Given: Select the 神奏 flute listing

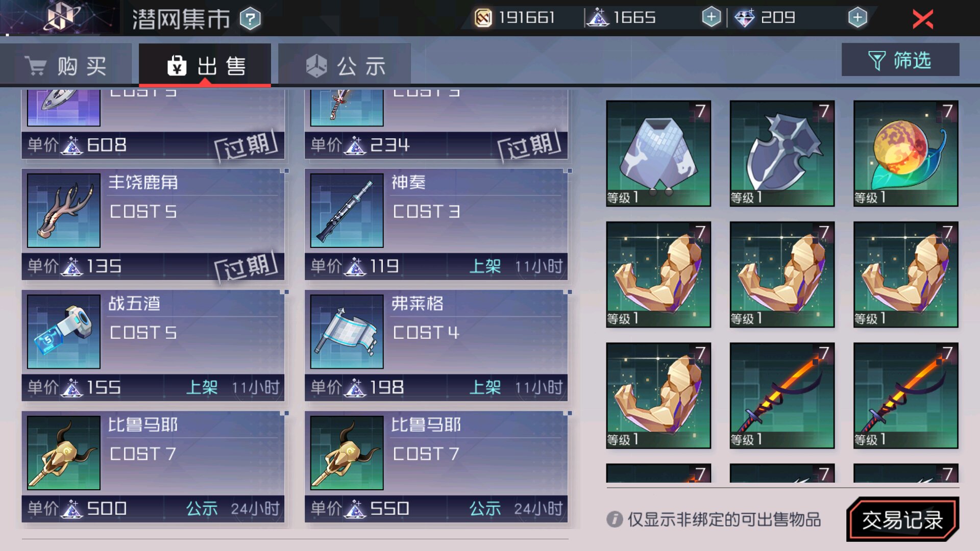Looking at the screenshot, I should click(x=436, y=224).
